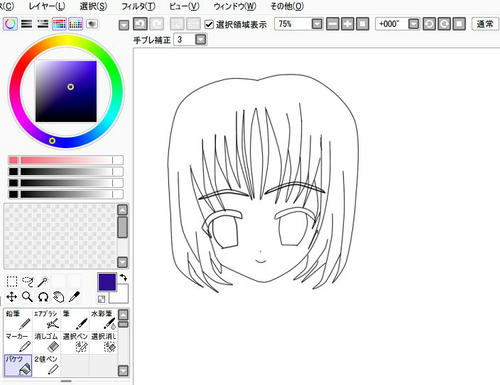This screenshot has height=385, width=500.
Task: Click the 通常 mode button
Action: [485, 24]
